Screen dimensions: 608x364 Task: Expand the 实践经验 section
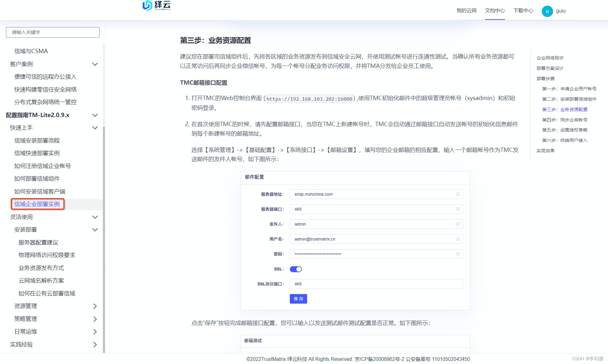tap(95, 344)
